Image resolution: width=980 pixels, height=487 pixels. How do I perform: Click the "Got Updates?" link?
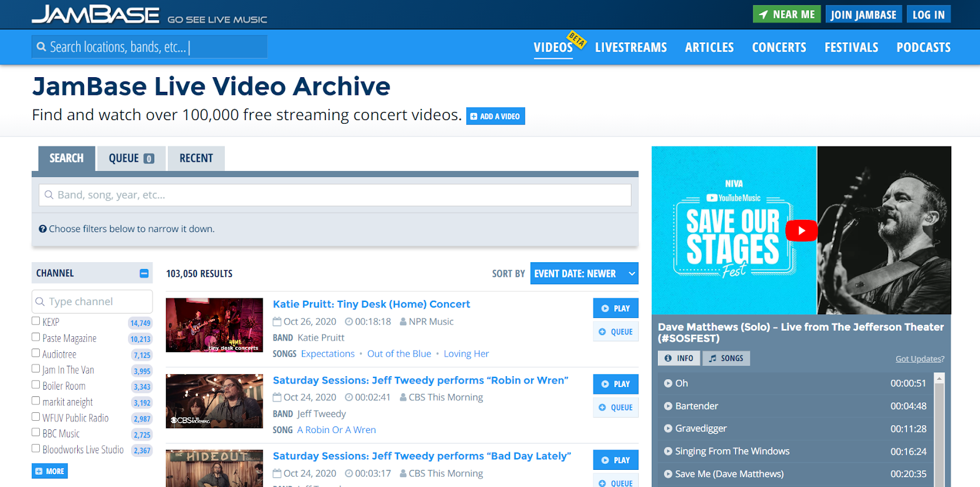point(920,359)
